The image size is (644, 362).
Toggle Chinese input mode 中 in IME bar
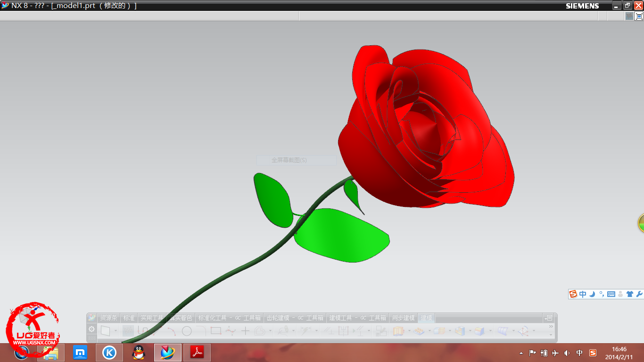[x=583, y=294]
